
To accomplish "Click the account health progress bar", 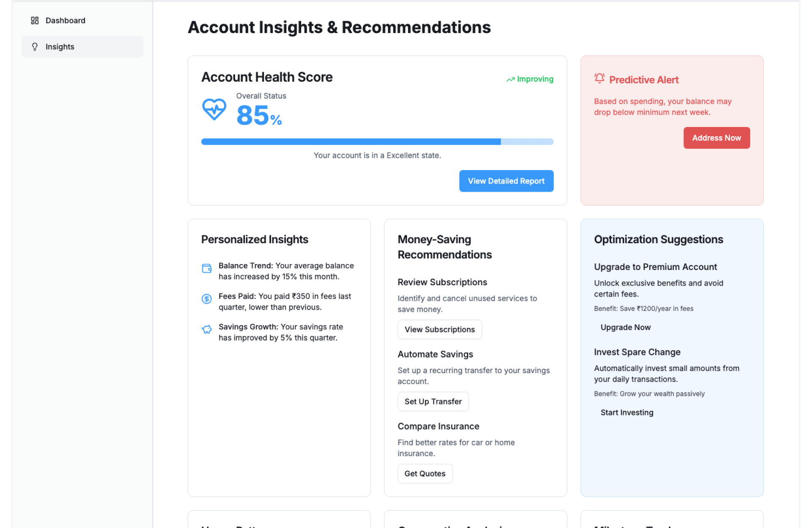I will click(377, 142).
